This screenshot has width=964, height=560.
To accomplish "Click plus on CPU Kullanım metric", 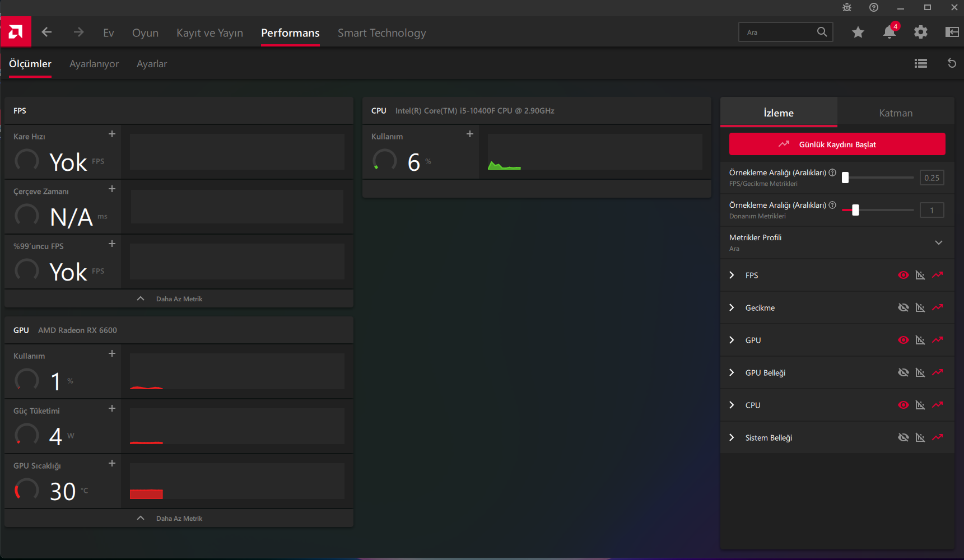I will 470,134.
